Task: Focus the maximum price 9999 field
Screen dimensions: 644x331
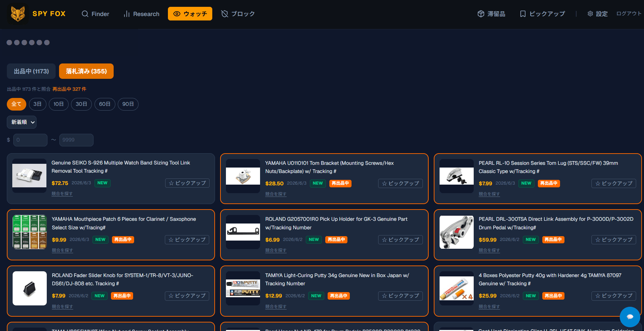Action: (76, 140)
